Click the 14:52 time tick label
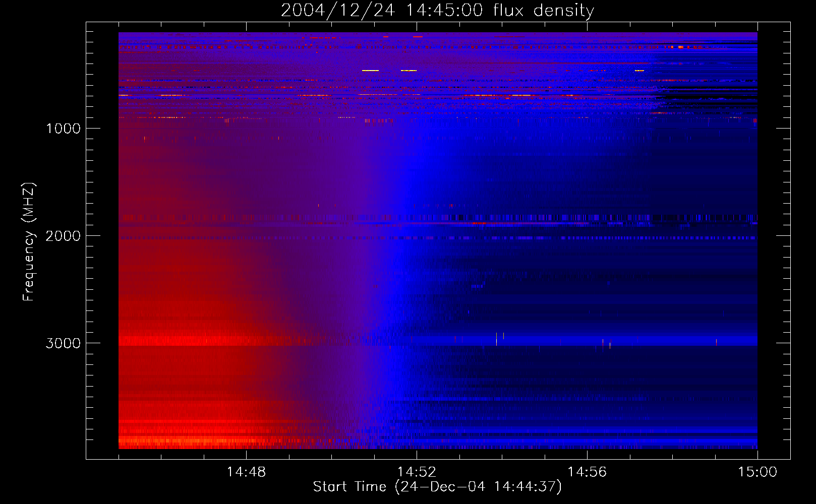This screenshot has width=816, height=504. click(417, 472)
